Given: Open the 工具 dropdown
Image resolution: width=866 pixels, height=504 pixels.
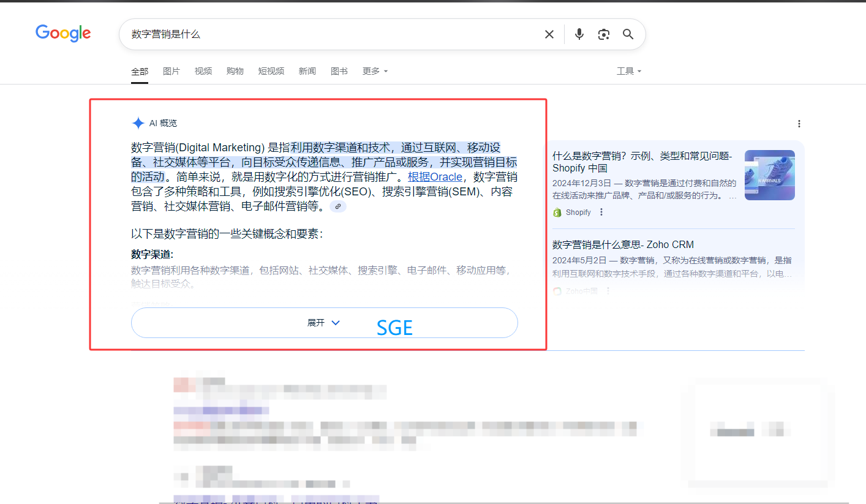Looking at the screenshot, I should point(629,71).
